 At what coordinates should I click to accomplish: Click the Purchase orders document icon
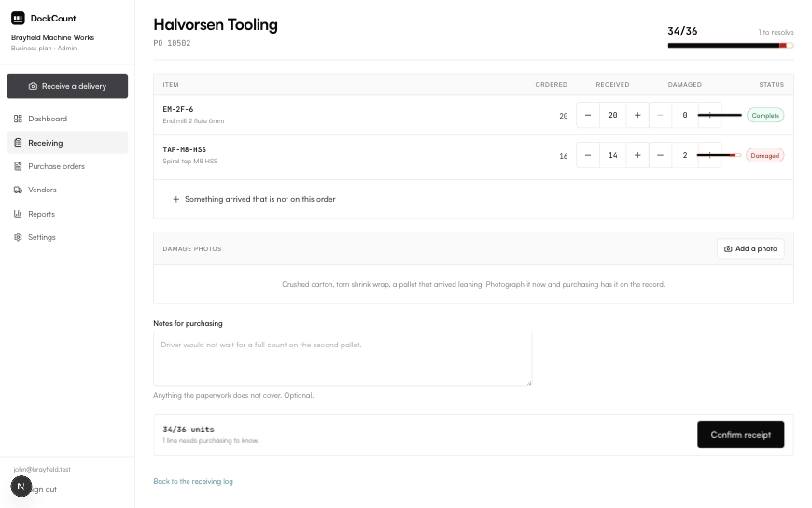[x=18, y=166]
